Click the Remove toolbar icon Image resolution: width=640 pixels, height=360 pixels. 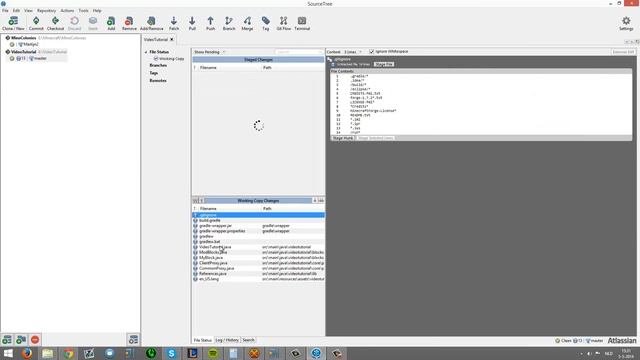pyautogui.click(x=129, y=23)
